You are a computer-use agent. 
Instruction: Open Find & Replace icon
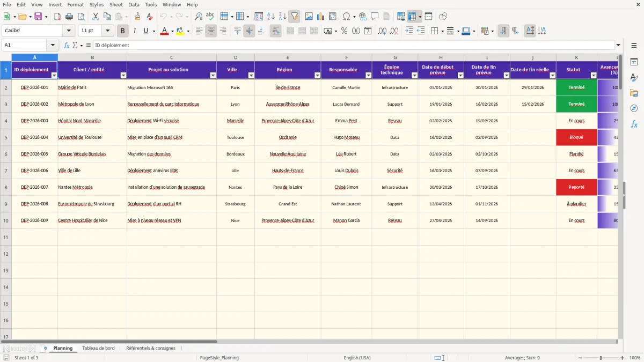click(x=199, y=17)
